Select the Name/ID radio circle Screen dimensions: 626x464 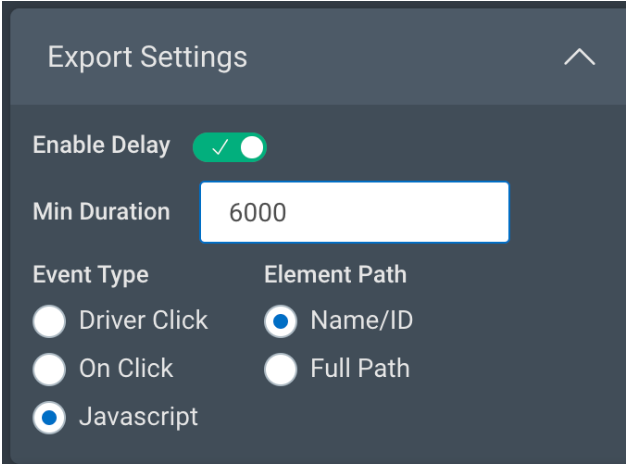click(x=281, y=322)
